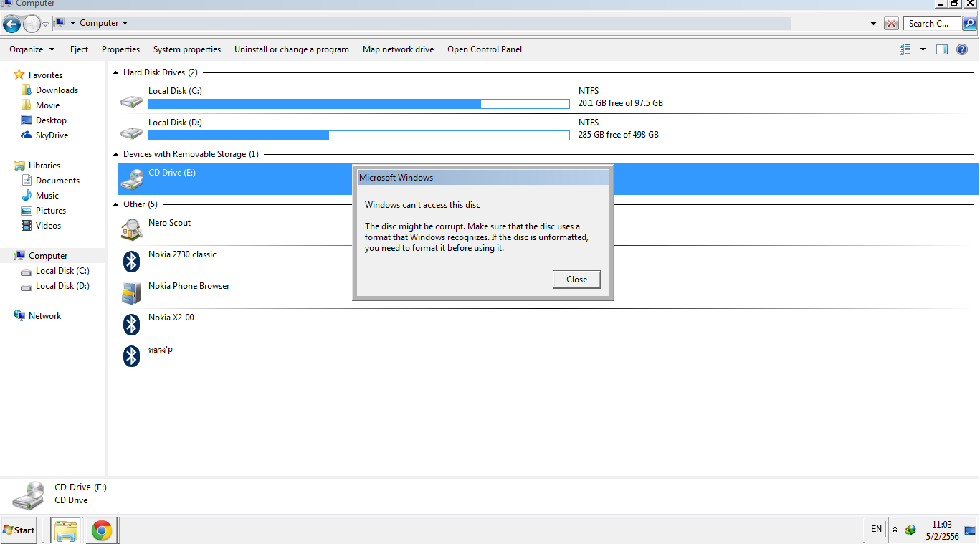Select the CD Drive (E:) icon in the file list
Viewport: 980px width, 544px height.
click(x=132, y=179)
